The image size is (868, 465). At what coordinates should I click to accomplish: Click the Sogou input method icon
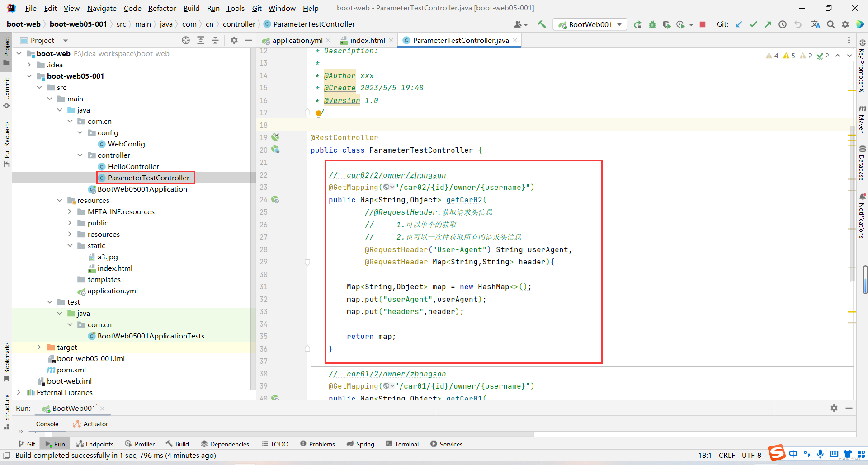click(x=777, y=452)
